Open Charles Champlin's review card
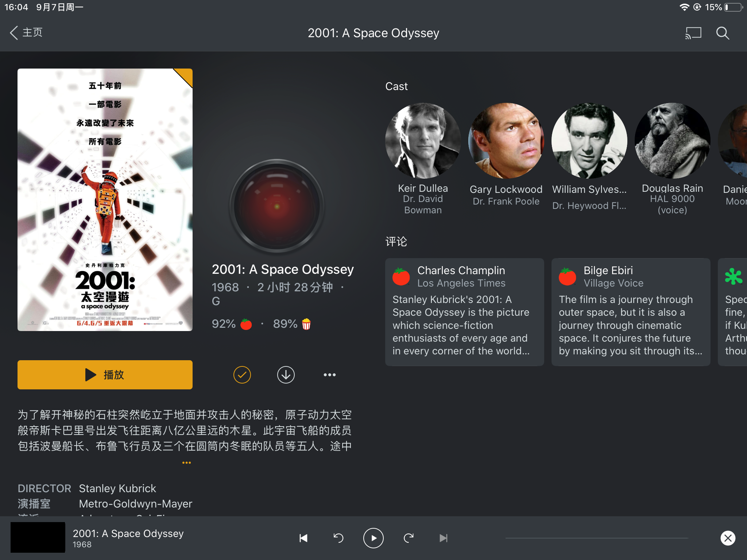Viewport: 747px width, 560px height. 464,312
